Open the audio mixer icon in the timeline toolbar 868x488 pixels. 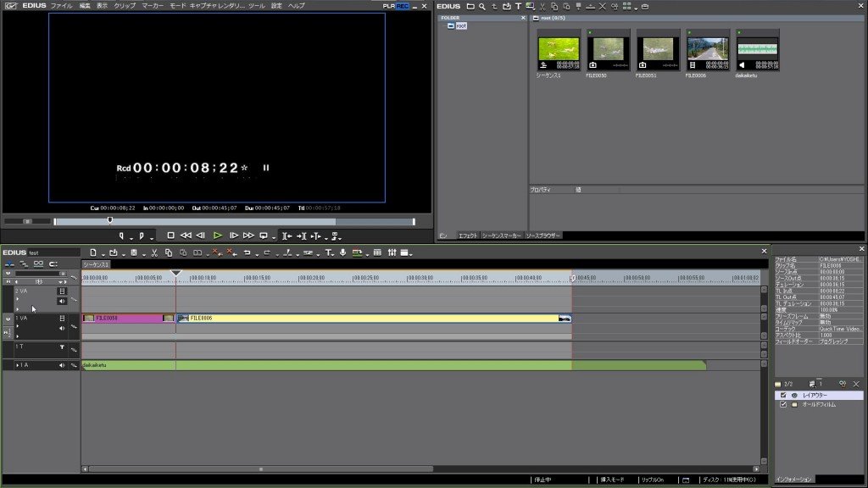[392, 252]
